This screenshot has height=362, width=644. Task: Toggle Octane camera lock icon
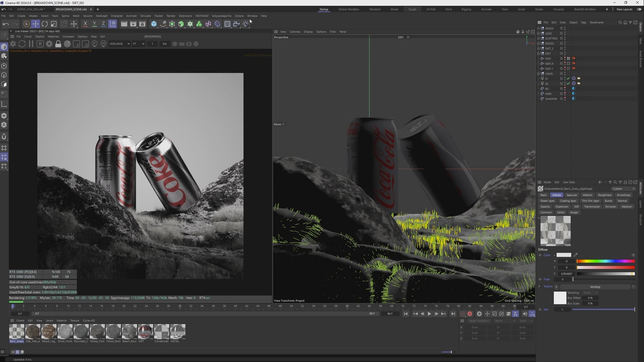tap(58, 44)
